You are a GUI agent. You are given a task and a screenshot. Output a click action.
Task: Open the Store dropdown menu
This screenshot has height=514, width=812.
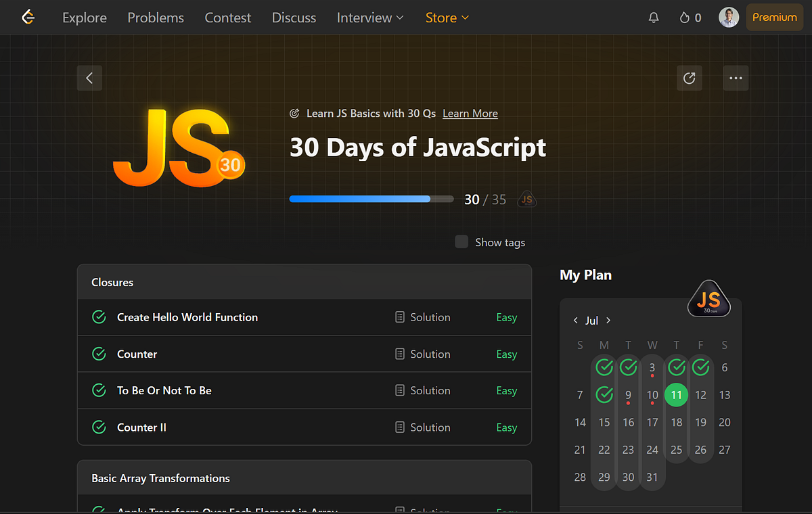point(447,18)
